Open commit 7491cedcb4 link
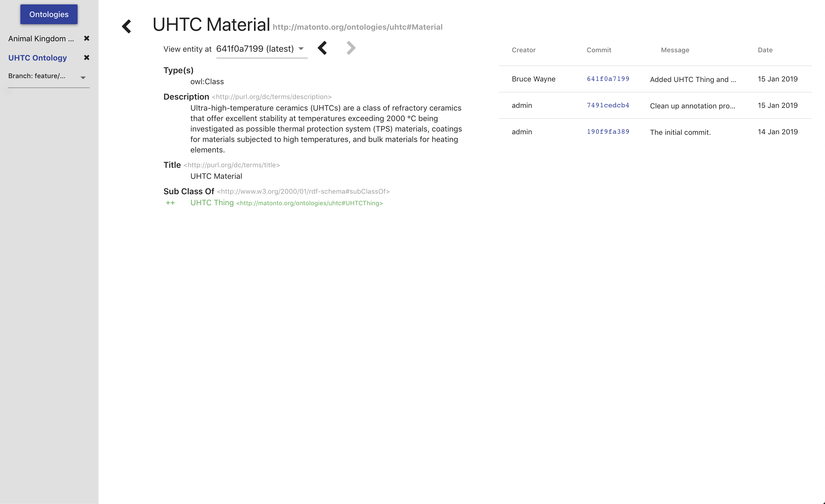The image size is (825, 504). click(x=608, y=105)
